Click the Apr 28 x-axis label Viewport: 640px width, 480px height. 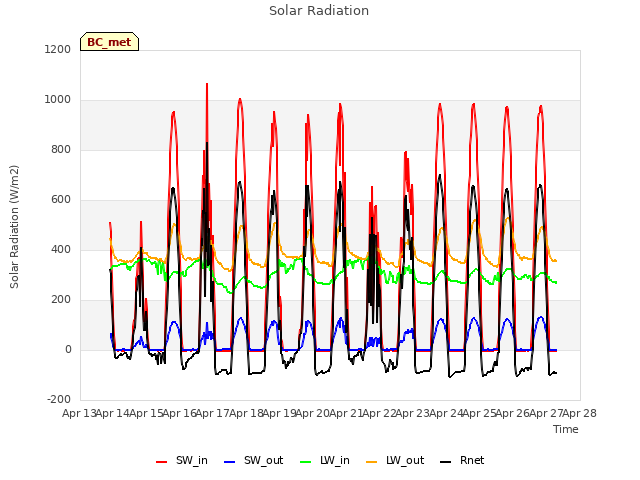(x=580, y=413)
